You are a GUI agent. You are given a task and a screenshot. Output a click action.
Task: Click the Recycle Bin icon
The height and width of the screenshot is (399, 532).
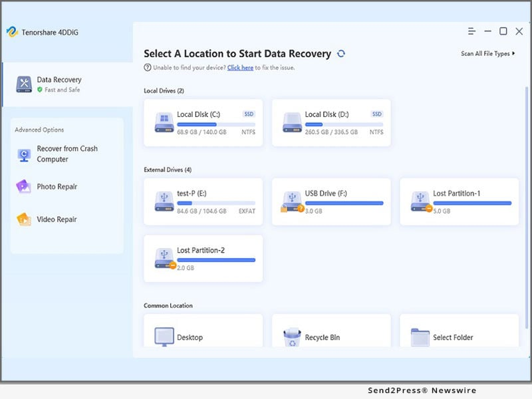[x=293, y=337]
